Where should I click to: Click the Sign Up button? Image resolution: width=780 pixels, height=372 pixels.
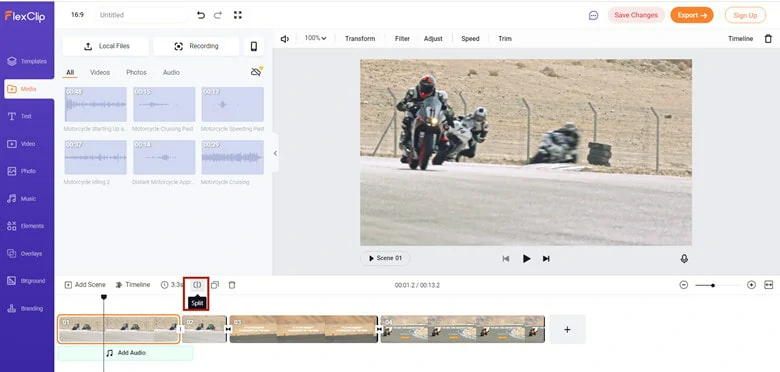(x=745, y=15)
